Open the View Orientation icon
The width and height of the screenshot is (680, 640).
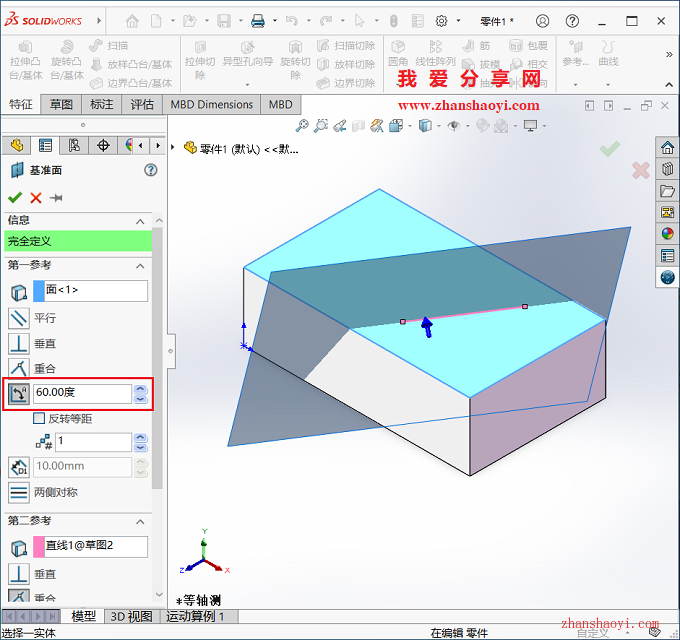pos(396,126)
